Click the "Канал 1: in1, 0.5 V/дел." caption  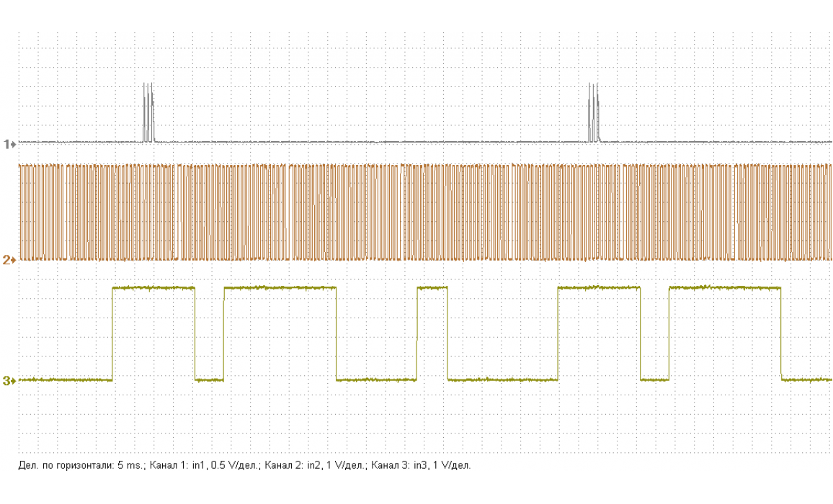(x=204, y=466)
